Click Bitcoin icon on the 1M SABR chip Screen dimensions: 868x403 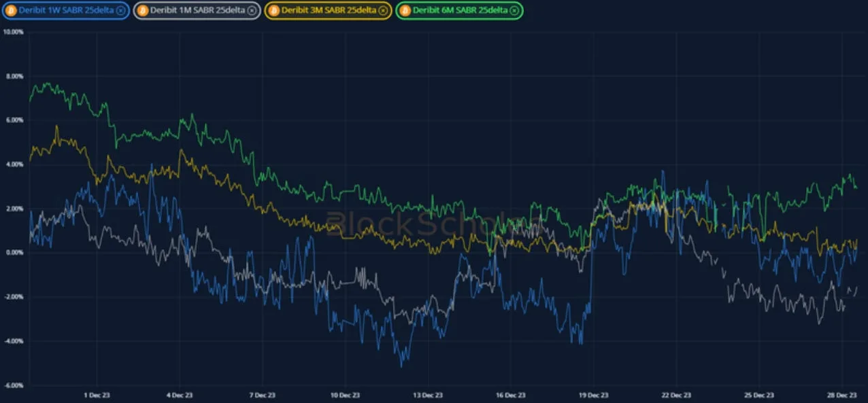[x=143, y=10]
